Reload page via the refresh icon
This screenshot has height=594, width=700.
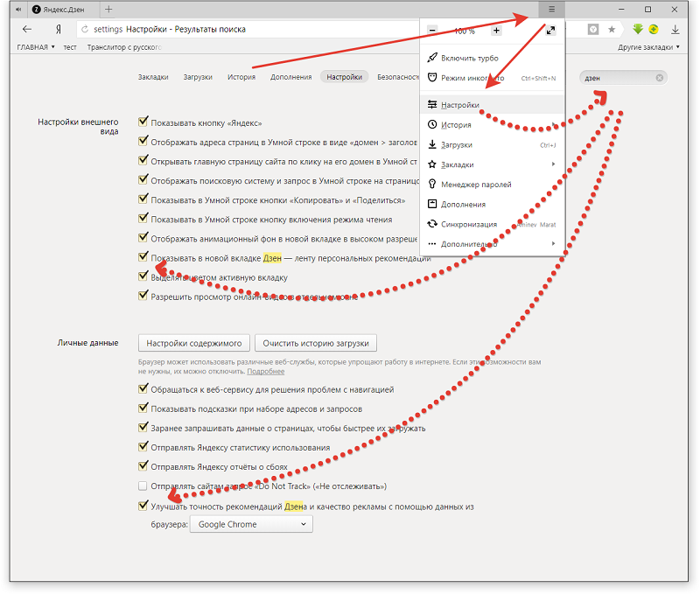tap(84, 30)
